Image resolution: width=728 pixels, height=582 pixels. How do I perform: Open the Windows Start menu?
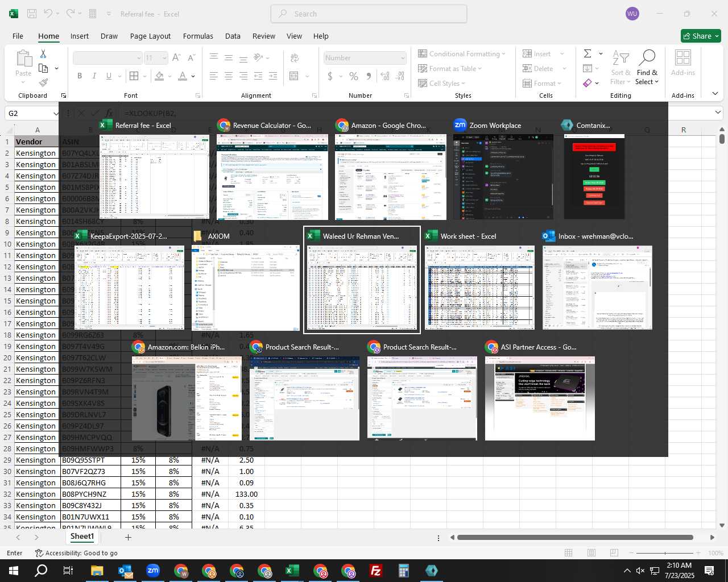click(x=14, y=571)
